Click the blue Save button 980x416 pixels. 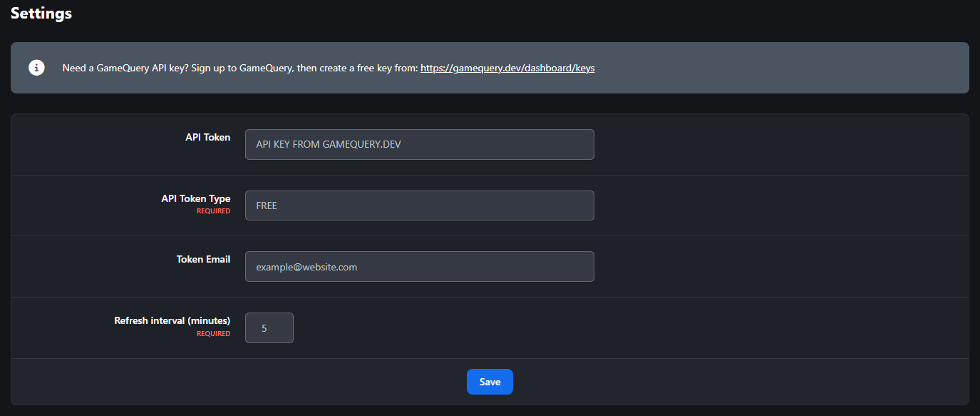(x=490, y=382)
